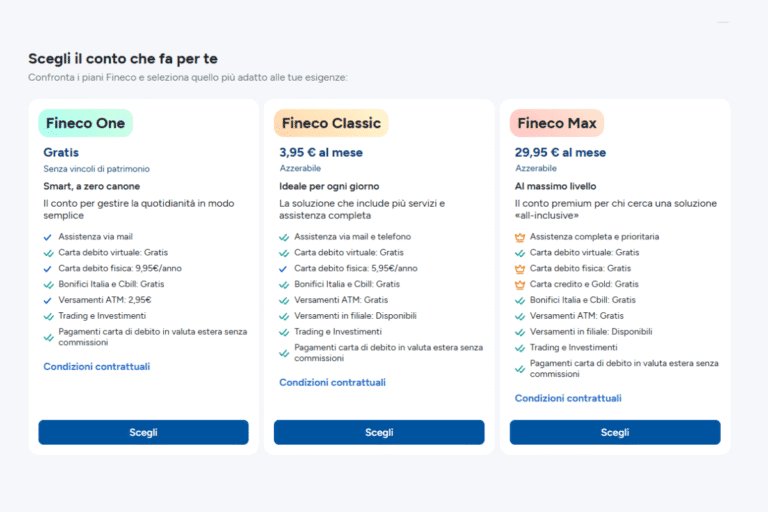Click the Gratis price in Fineco One
The height and width of the screenshot is (512, 768).
(61, 153)
